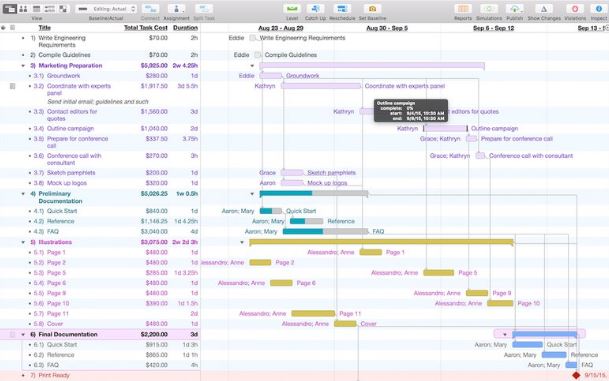This screenshot has width=609, height=381.
Task: Open the Calendar view icon
Action: pyautogui.click(x=37, y=9)
